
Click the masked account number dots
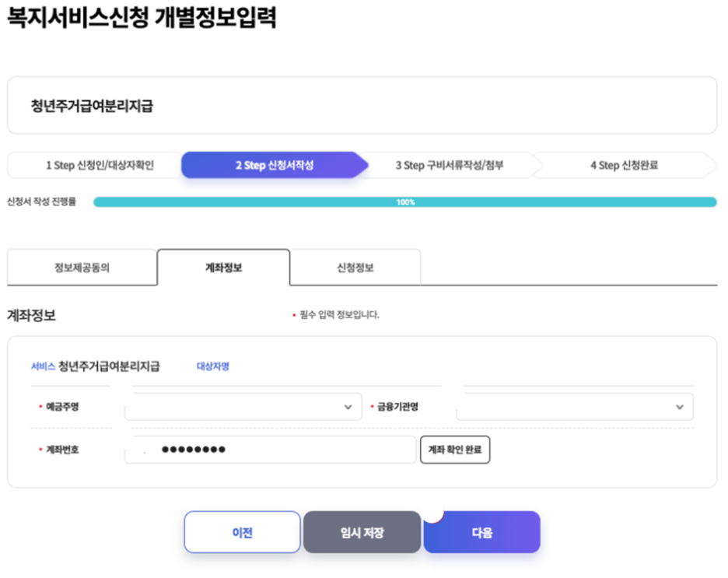coord(194,450)
